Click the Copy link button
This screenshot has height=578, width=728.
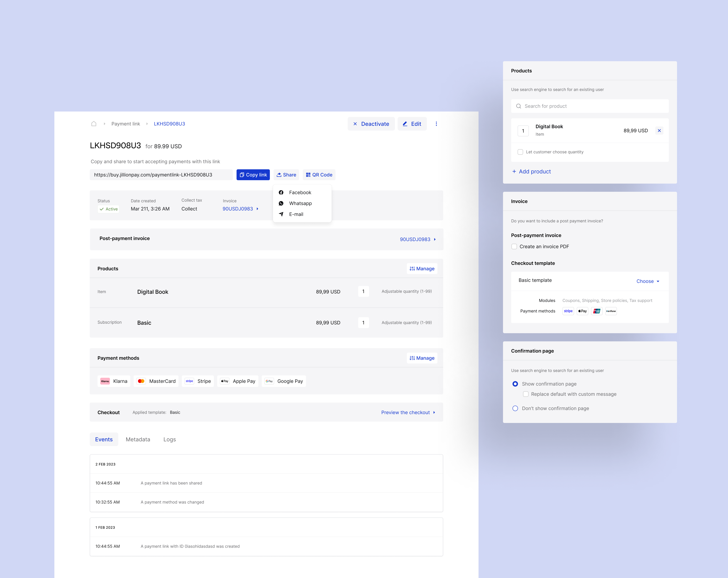point(253,175)
